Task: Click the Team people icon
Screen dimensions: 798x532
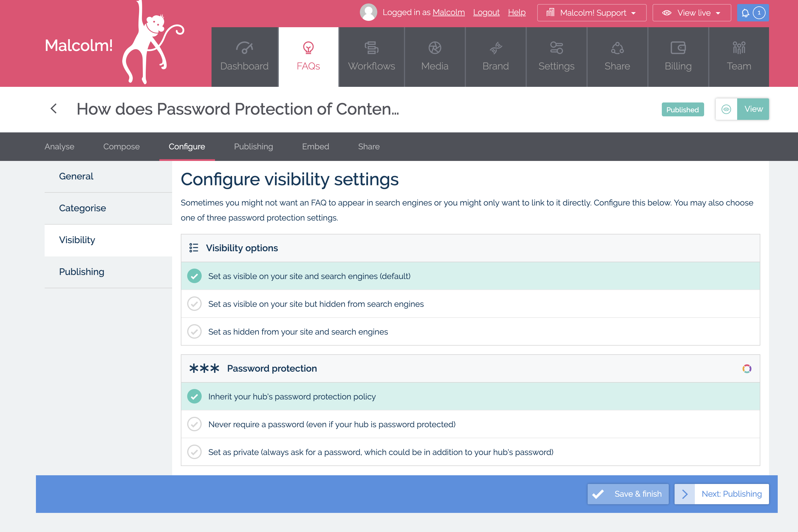Action: coord(739,48)
